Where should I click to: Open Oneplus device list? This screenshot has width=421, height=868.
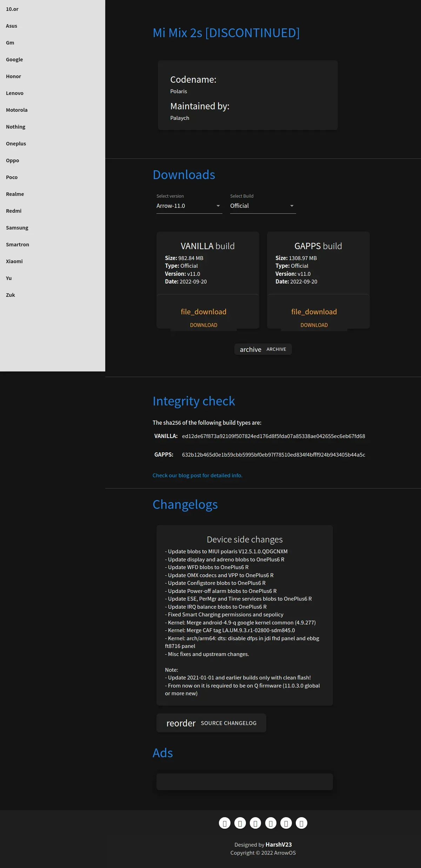(53, 144)
